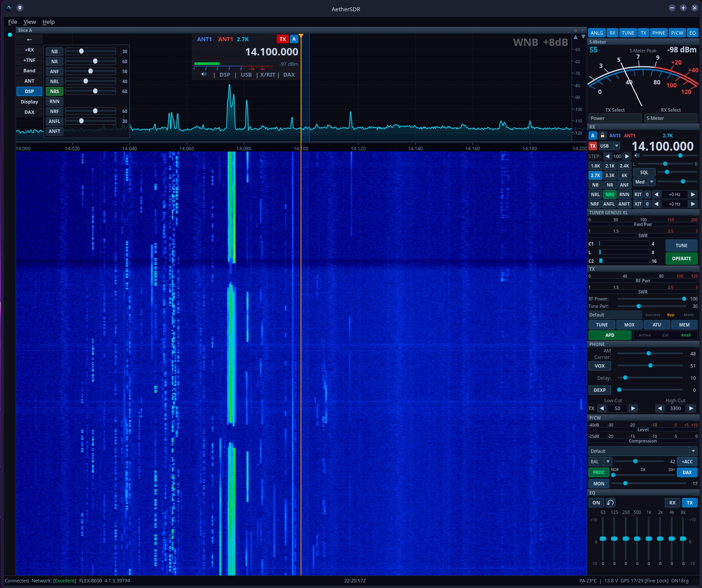Screen dimensions: 702x588
Task: Adjust the Tune Pwr slider
Action: pyautogui.click(x=651, y=306)
